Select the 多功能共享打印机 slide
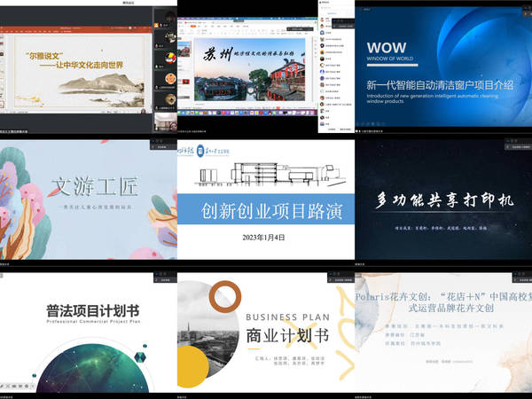Viewport: 532px width, 399px height. click(442, 199)
